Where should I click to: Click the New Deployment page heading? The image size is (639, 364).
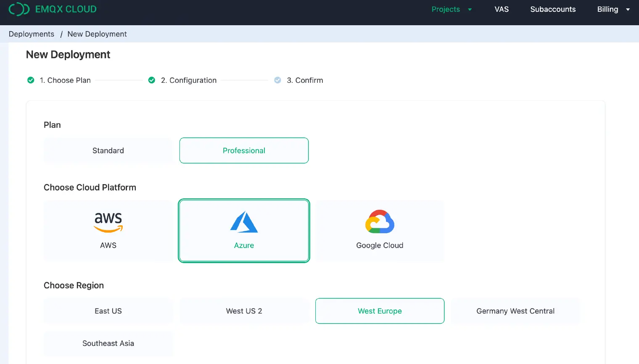pyautogui.click(x=68, y=55)
